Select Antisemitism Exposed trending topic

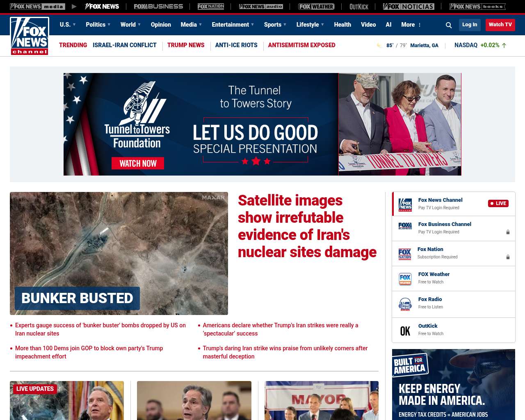[301, 45]
